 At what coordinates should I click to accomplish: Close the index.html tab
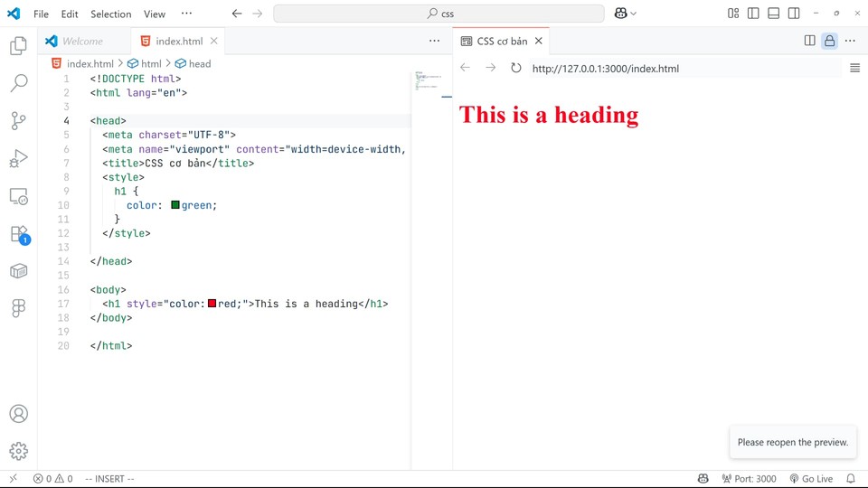[x=213, y=41]
